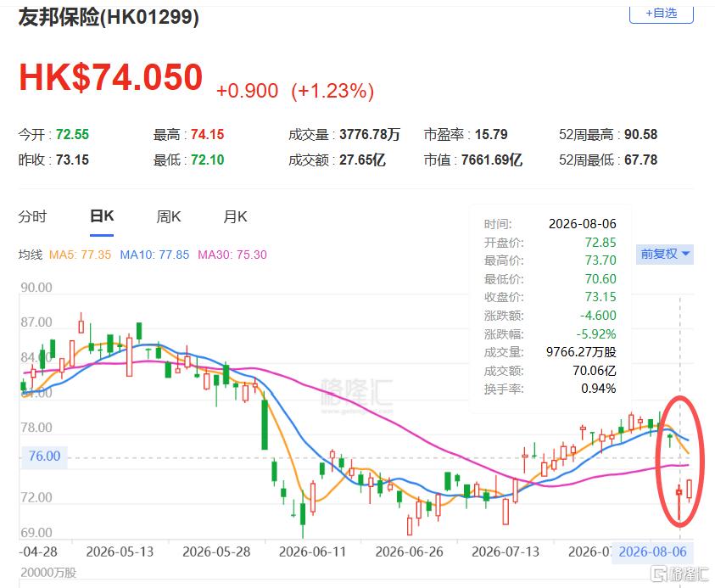Click the tooltip 涨跌额 value -4.600
715x588 pixels.
(598, 316)
